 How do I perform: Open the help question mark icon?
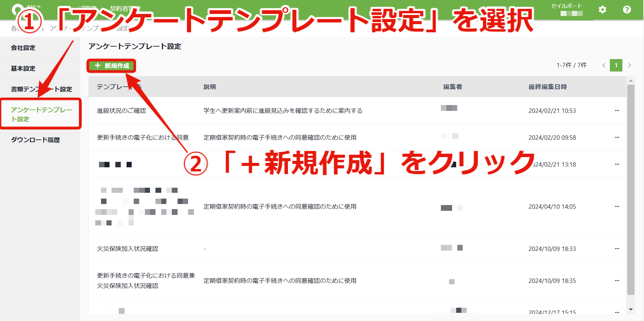[x=627, y=10]
